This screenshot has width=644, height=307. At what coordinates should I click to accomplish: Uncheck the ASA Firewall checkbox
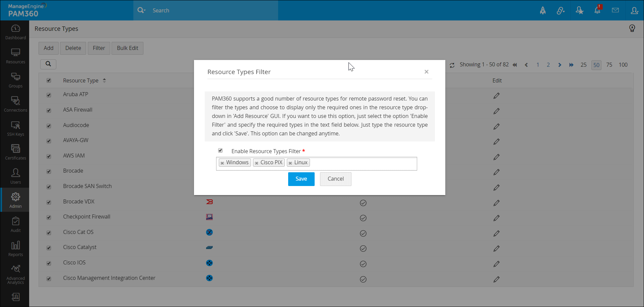coord(49,111)
